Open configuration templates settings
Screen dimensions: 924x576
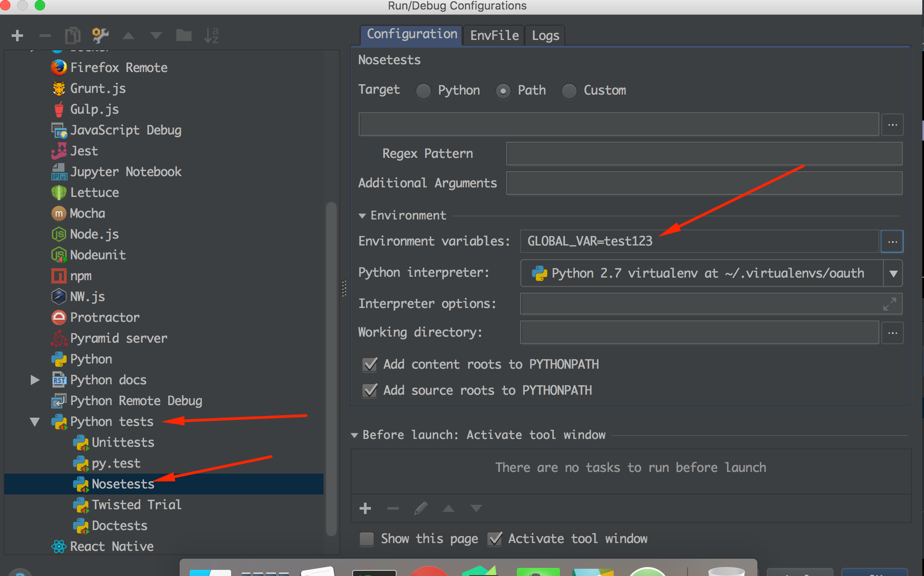pyautogui.click(x=99, y=35)
